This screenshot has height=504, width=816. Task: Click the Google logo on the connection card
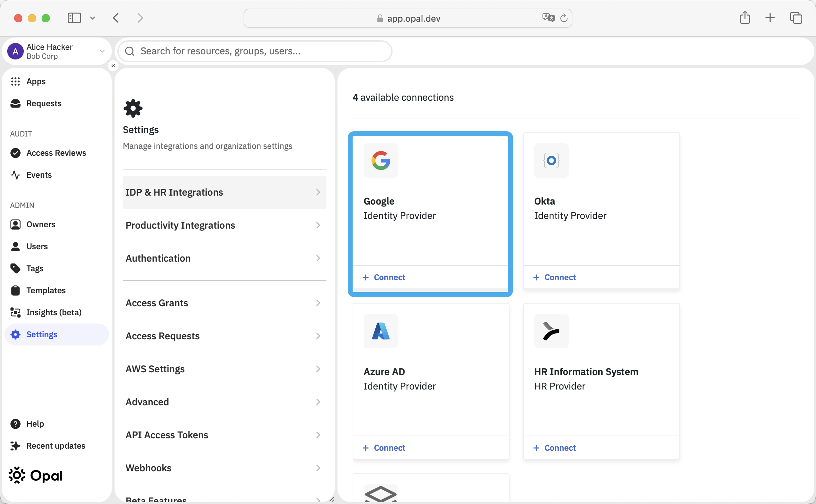381,161
